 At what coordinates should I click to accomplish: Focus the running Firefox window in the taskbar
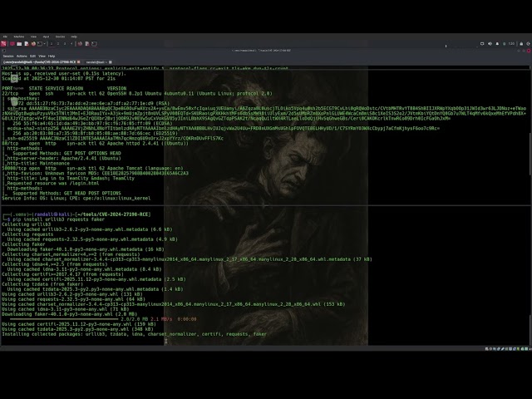point(80,44)
